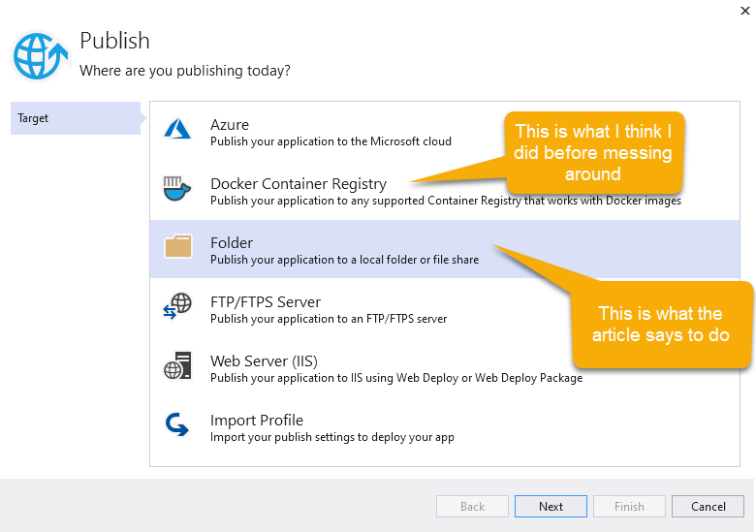756x532 pixels.
Task: Click the Azure cloud icon
Action: pyautogui.click(x=177, y=129)
